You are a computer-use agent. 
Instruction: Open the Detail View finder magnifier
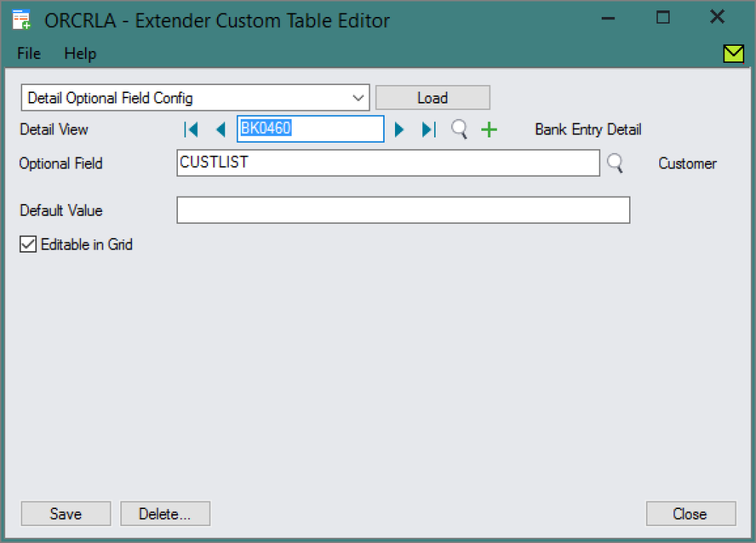458,129
